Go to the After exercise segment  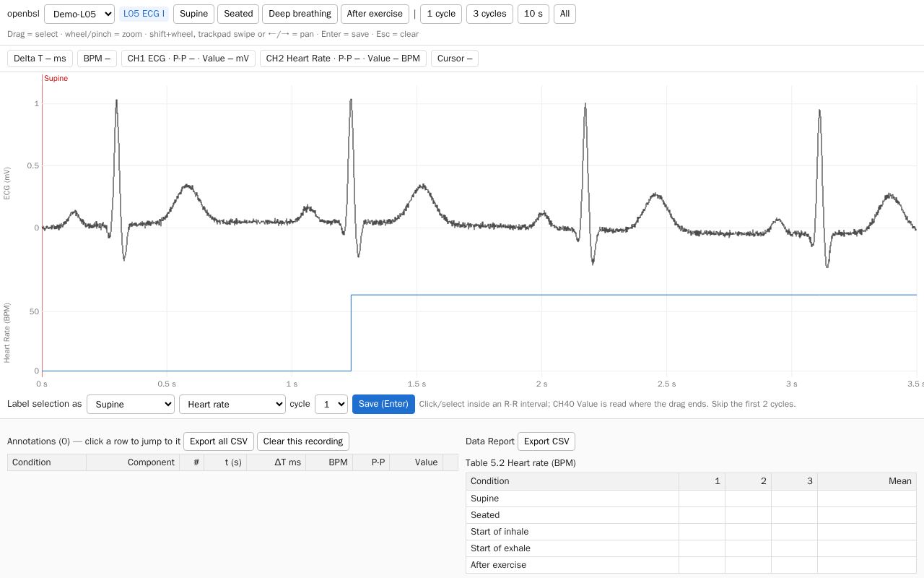click(375, 14)
